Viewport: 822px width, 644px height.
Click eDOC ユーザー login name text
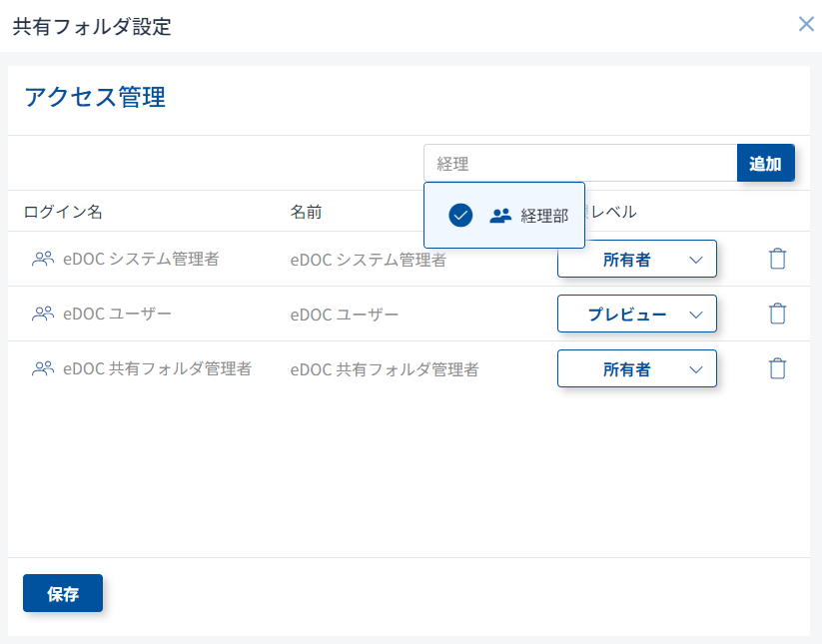pyautogui.click(x=117, y=314)
